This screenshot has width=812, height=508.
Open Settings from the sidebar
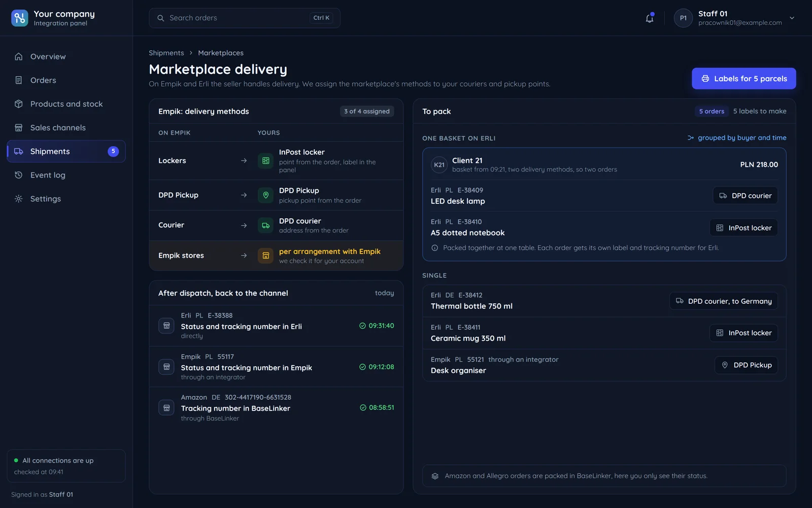[x=66, y=199]
